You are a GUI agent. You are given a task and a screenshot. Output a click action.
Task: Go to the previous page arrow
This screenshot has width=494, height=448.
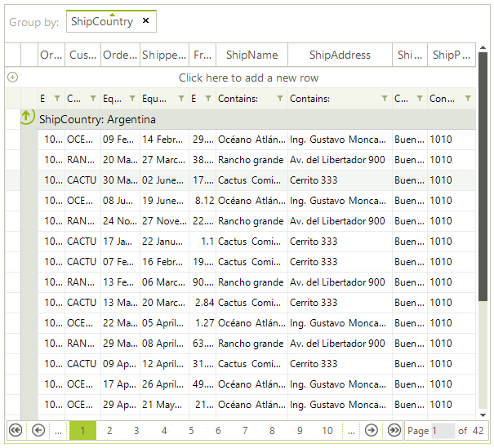click(38, 430)
